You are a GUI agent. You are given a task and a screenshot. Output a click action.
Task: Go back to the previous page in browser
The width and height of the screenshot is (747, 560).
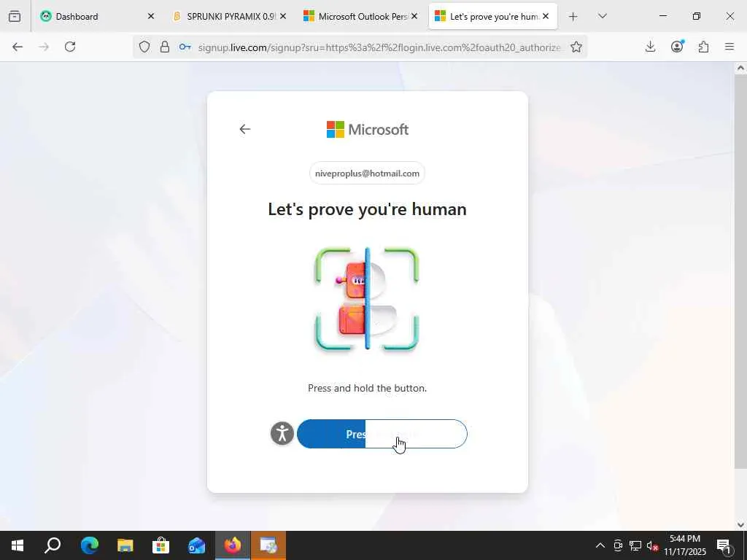18,47
